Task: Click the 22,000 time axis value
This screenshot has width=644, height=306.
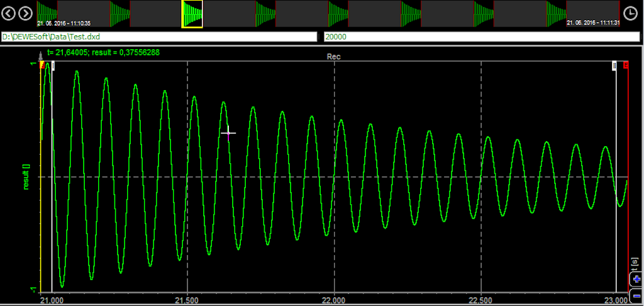Action: coord(334,300)
